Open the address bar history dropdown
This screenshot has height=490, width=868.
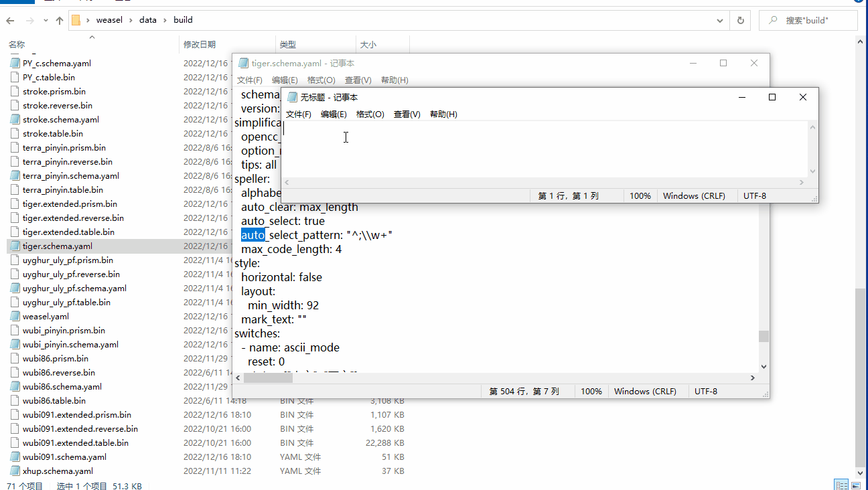(x=721, y=20)
